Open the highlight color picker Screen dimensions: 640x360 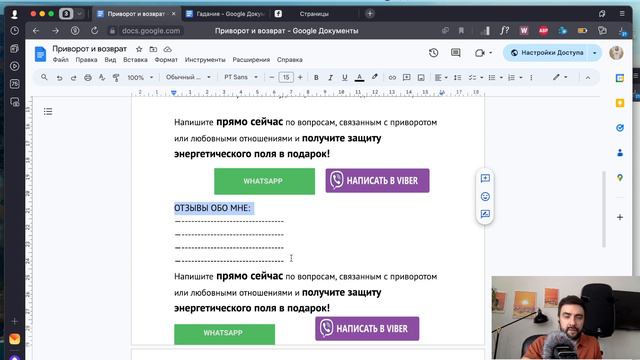point(374,77)
